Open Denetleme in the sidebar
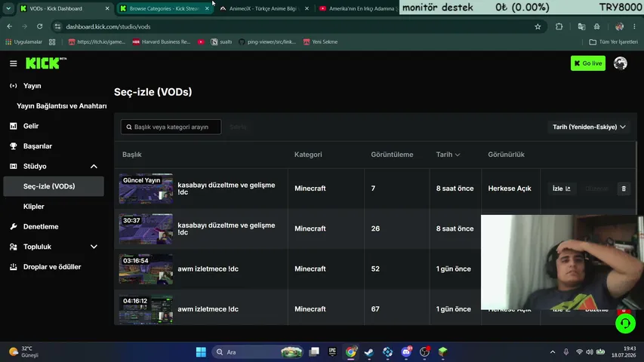This screenshot has width=644, height=362. 41,226
